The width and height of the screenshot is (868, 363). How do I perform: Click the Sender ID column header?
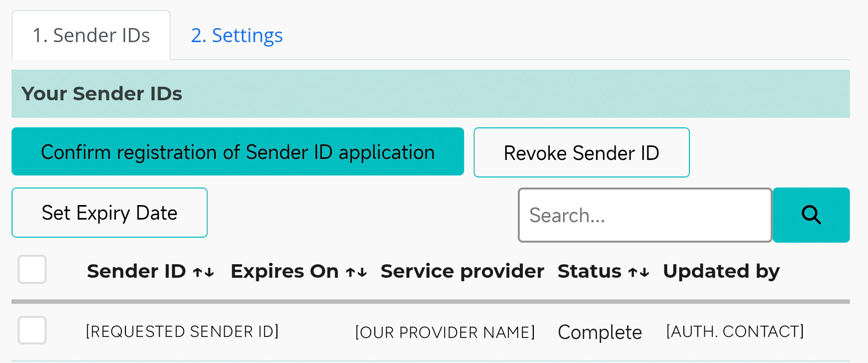pos(136,271)
